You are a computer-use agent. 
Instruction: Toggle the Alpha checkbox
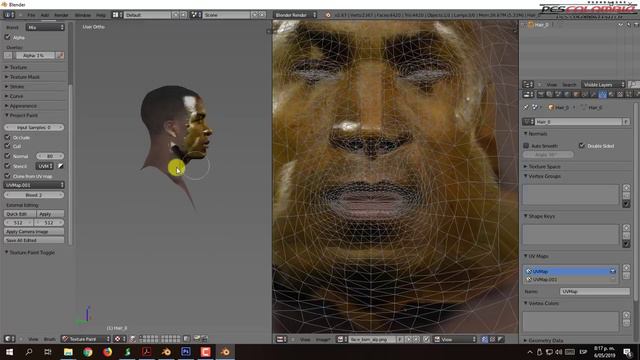tap(7, 37)
